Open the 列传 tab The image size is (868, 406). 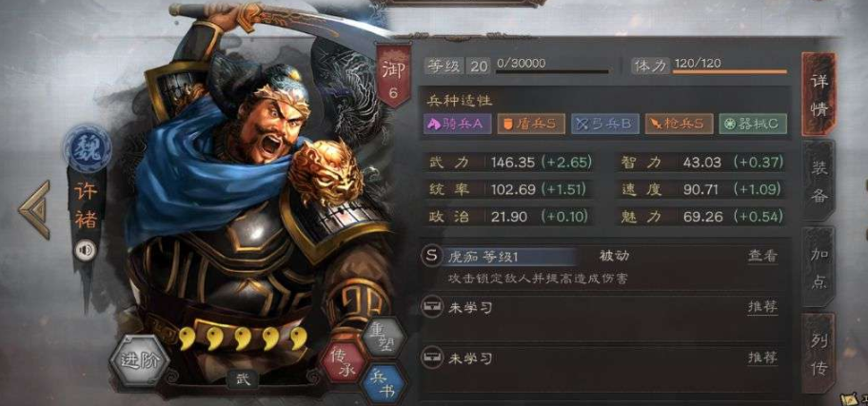point(819,354)
